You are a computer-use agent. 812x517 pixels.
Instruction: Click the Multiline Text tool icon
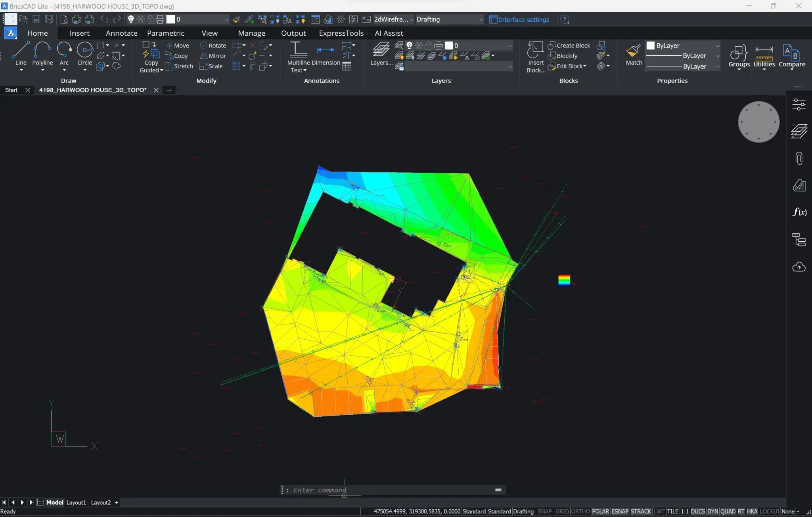pos(298,51)
